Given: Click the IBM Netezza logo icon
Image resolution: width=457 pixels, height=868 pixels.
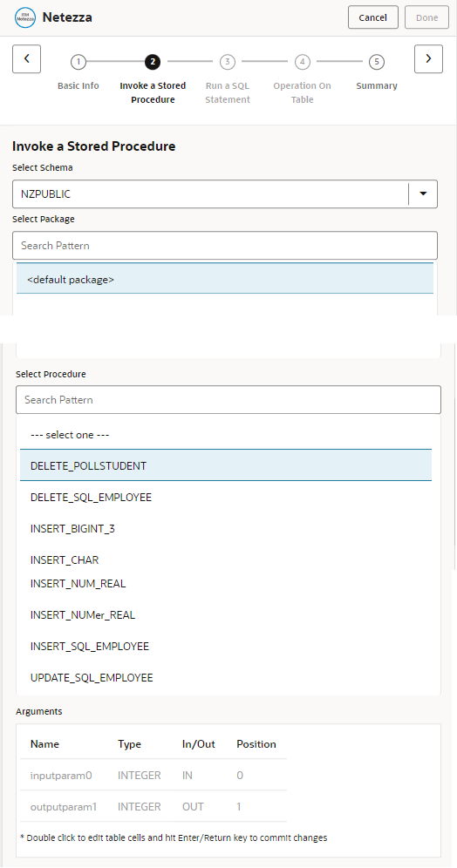Looking at the screenshot, I should pyautogui.click(x=25, y=17).
